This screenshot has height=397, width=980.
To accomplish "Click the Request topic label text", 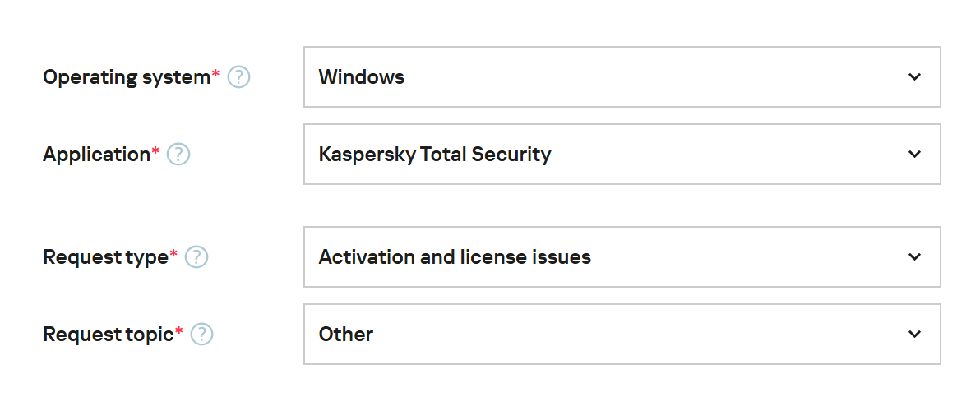I will pyautogui.click(x=108, y=335).
